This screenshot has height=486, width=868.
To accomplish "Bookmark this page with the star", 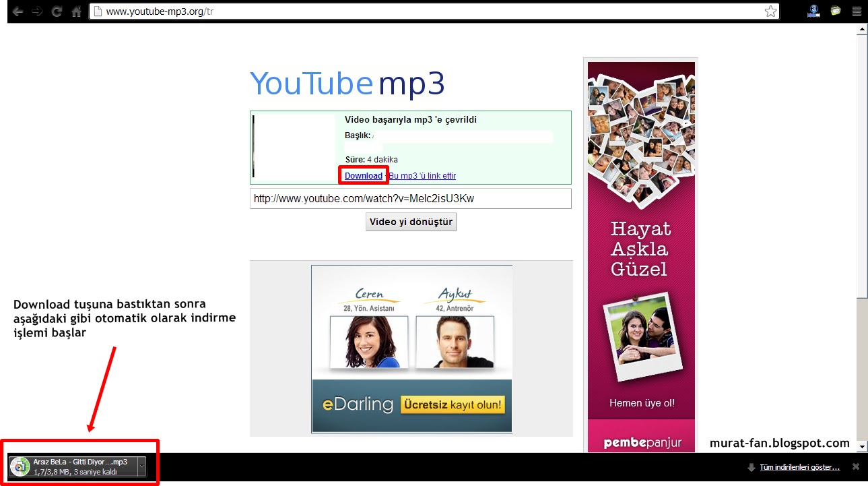I will tap(770, 11).
